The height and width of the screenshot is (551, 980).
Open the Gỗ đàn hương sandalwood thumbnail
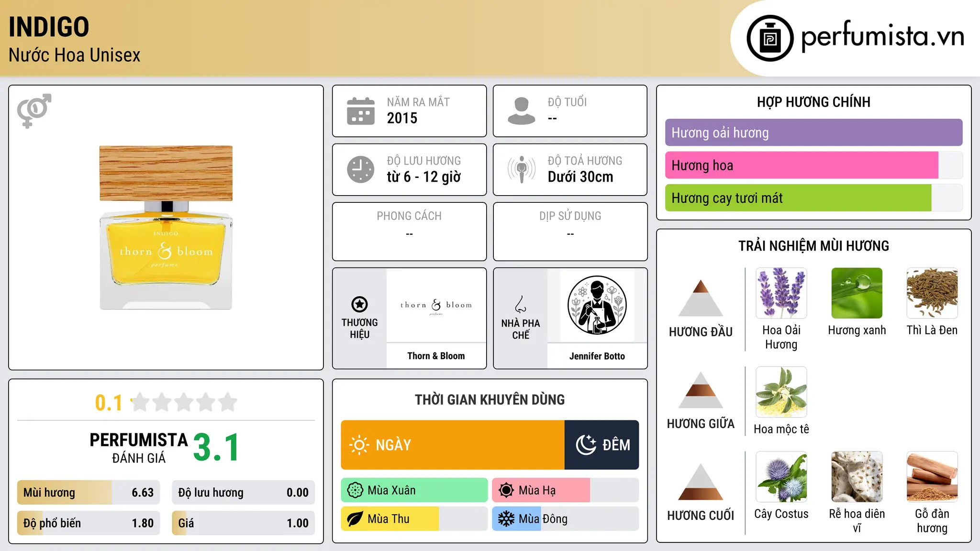(932, 477)
